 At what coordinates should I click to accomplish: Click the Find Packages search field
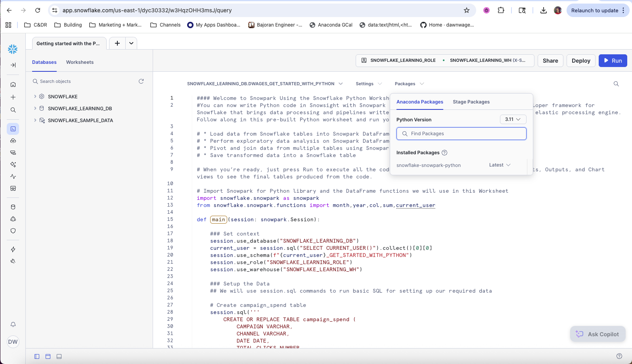click(462, 134)
